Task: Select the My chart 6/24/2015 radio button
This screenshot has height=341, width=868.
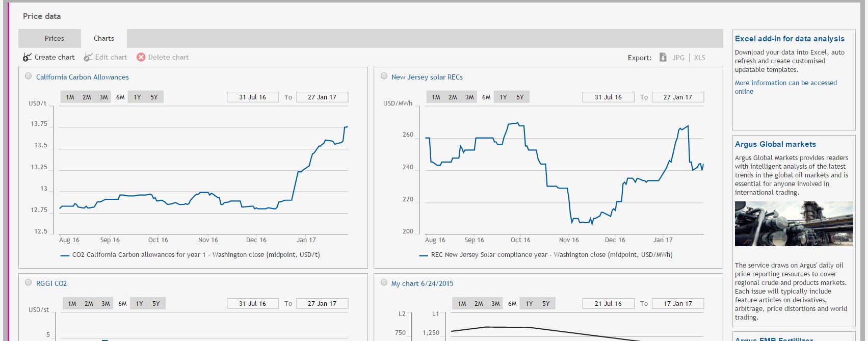Action: (x=384, y=282)
